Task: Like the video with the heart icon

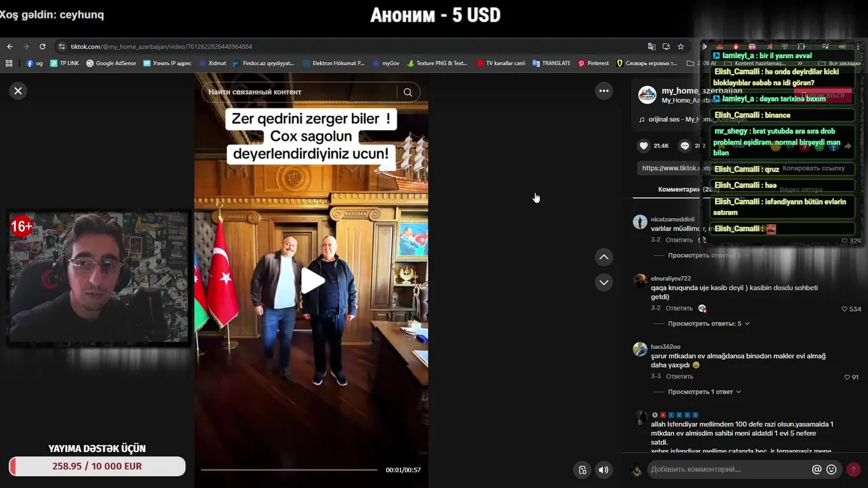Action: tap(644, 146)
